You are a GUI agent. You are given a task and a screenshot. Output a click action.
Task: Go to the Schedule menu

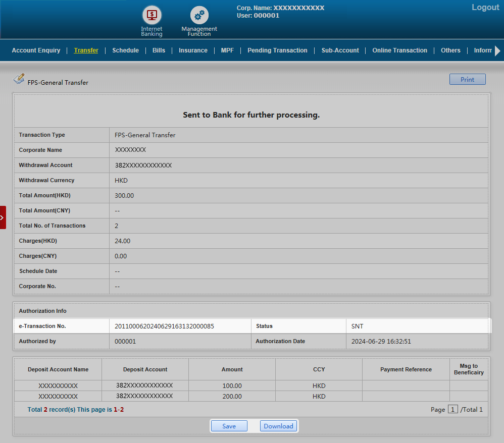coord(125,50)
